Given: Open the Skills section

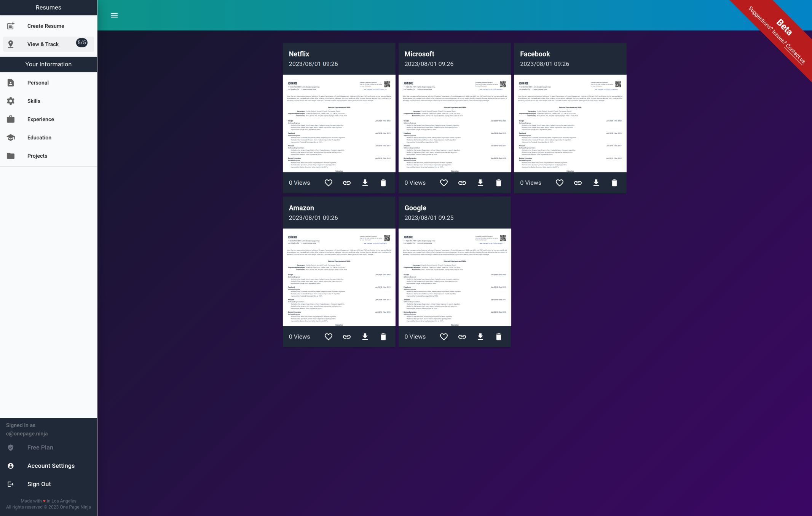Looking at the screenshot, I should click(x=34, y=101).
